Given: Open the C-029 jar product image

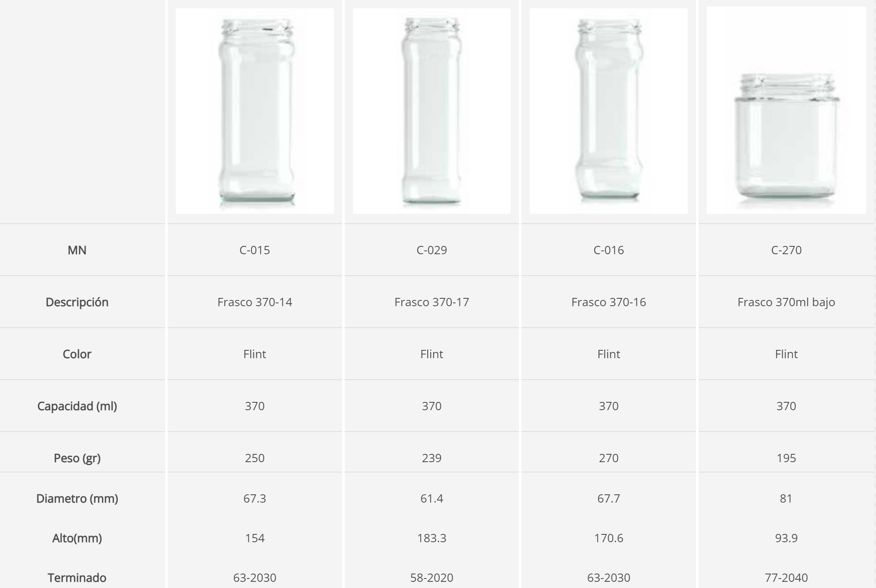Looking at the screenshot, I should click(431, 111).
